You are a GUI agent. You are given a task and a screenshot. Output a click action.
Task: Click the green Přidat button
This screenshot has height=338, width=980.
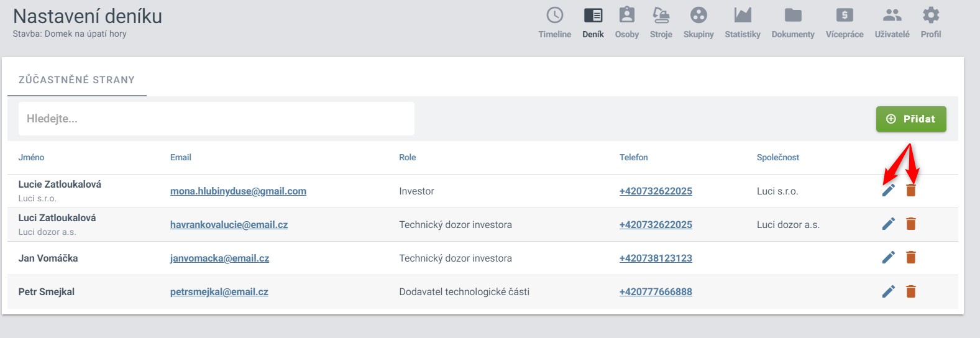pyautogui.click(x=911, y=119)
